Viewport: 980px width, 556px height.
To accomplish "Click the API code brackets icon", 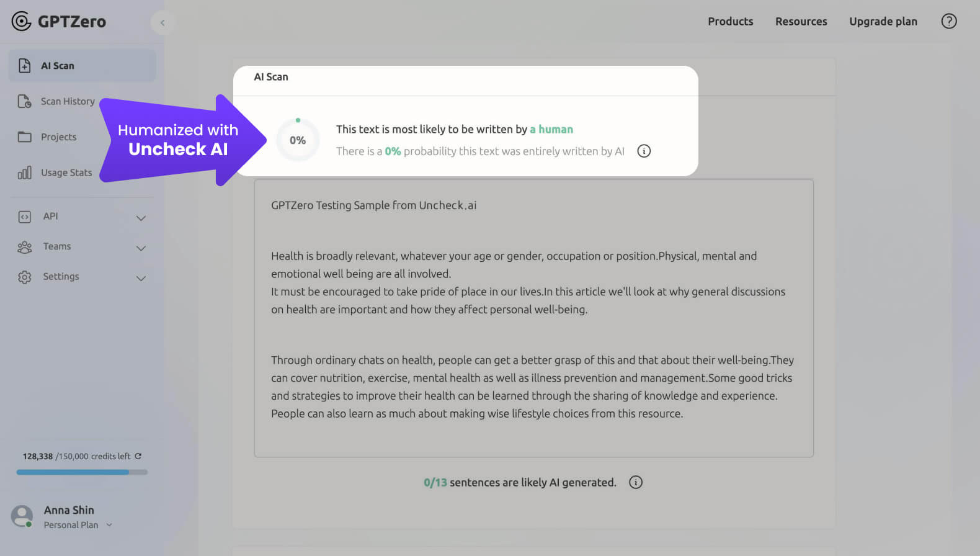I will 25,217.
